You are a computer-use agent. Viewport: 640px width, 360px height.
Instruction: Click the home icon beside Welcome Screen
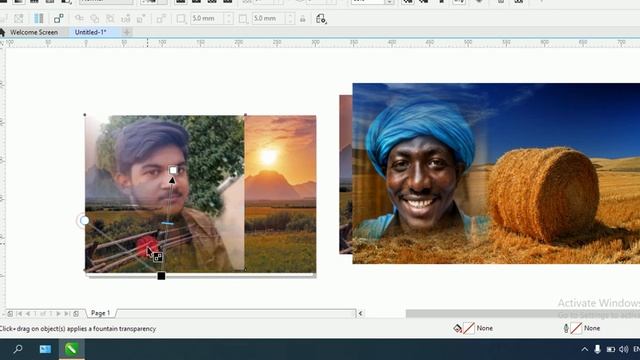tap(2, 32)
